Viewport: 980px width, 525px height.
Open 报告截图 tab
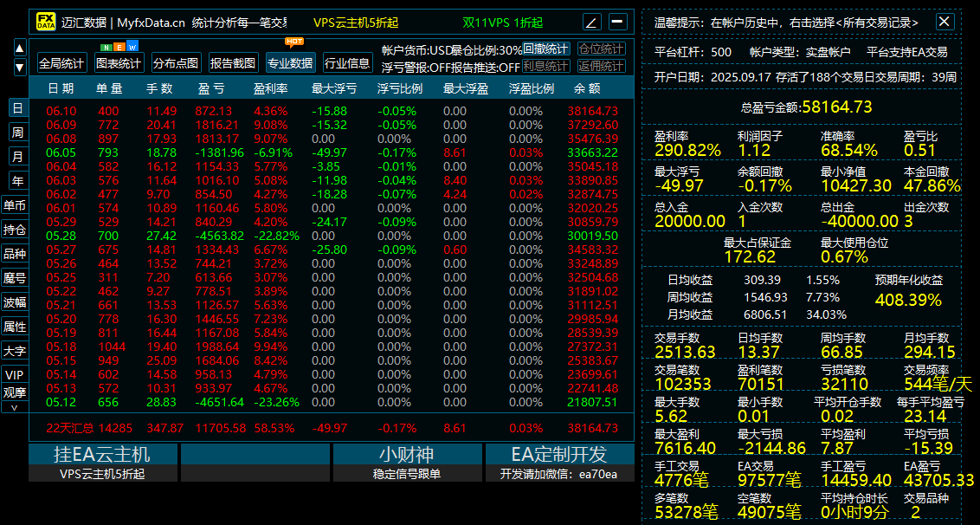[x=233, y=62]
